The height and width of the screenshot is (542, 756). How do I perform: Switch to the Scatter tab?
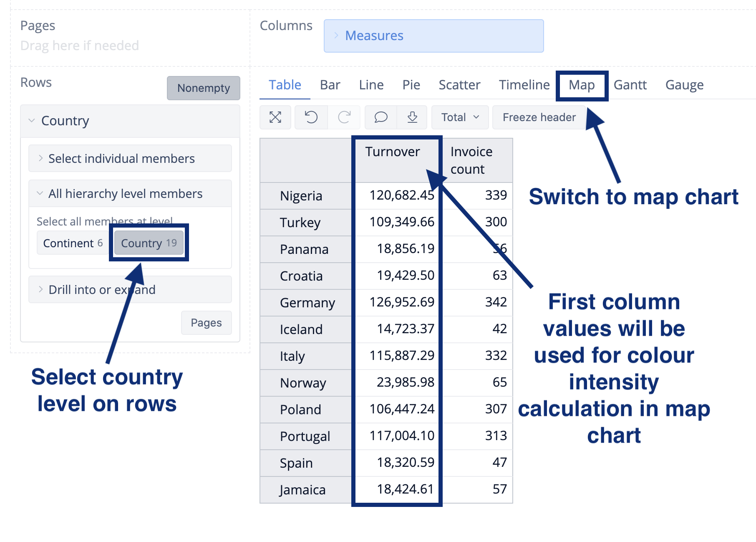click(459, 85)
